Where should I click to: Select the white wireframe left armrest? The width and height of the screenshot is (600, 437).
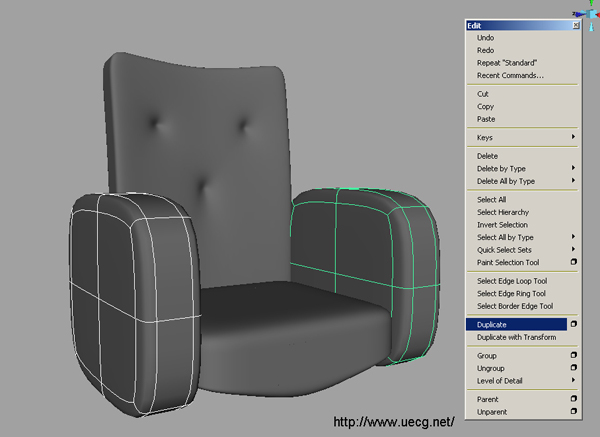[134, 304]
